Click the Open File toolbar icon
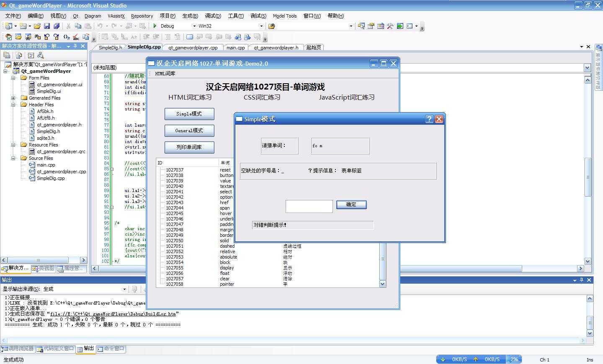This screenshot has height=364, width=603. tap(37, 26)
